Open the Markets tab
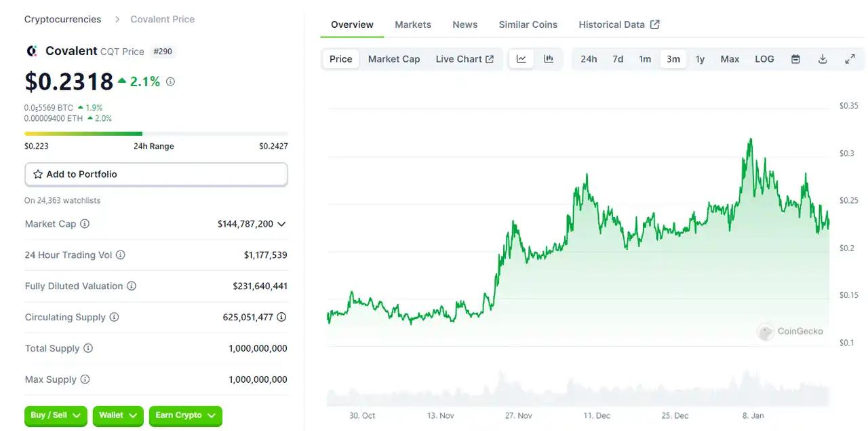Image resolution: width=868 pixels, height=431 pixels. (x=413, y=24)
